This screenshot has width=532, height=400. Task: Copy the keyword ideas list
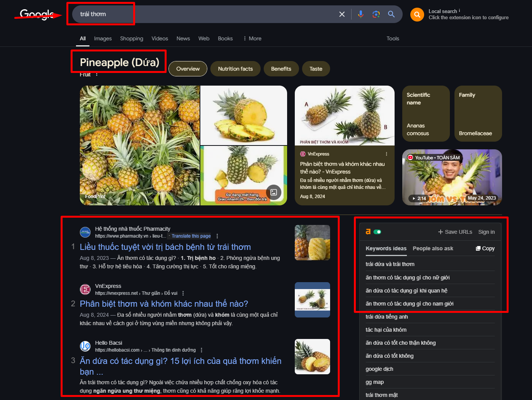485,248
